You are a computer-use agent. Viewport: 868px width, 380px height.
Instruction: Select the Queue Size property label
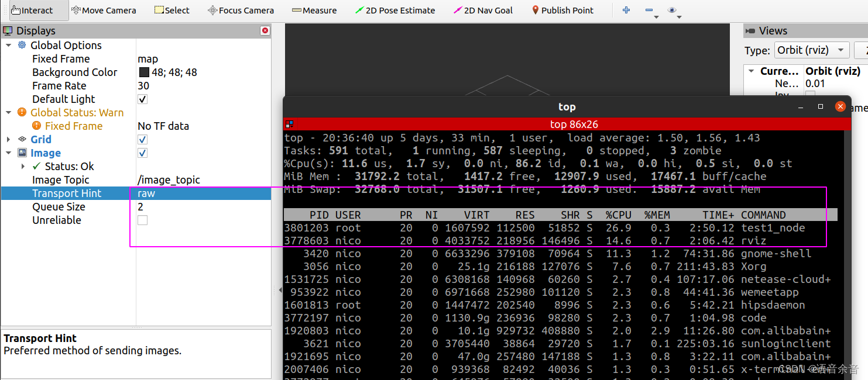pyautogui.click(x=59, y=206)
